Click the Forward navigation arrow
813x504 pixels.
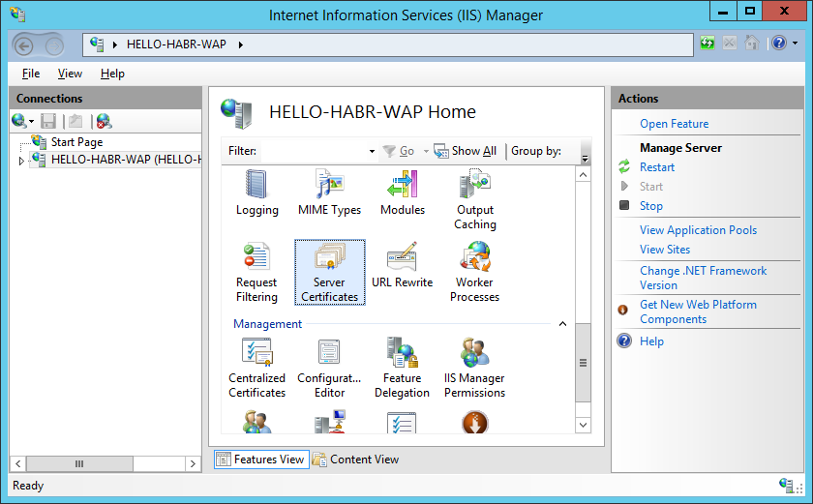[54, 46]
